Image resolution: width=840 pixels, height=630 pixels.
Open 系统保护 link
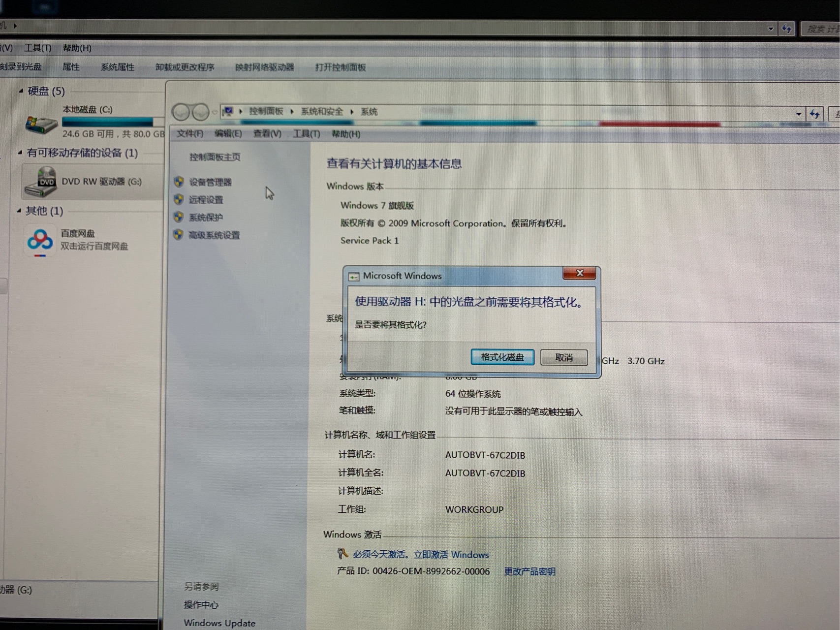pyautogui.click(x=206, y=218)
